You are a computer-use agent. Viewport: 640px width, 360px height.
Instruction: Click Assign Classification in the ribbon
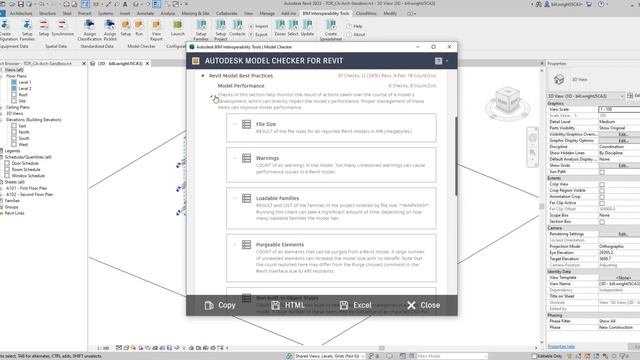pyautogui.click(x=89, y=30)
